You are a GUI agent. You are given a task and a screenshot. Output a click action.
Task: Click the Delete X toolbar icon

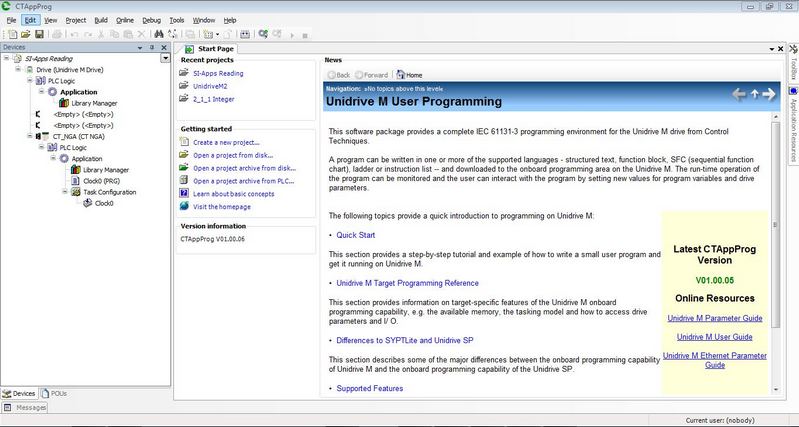pyautogui.click(x=142, y=34)
